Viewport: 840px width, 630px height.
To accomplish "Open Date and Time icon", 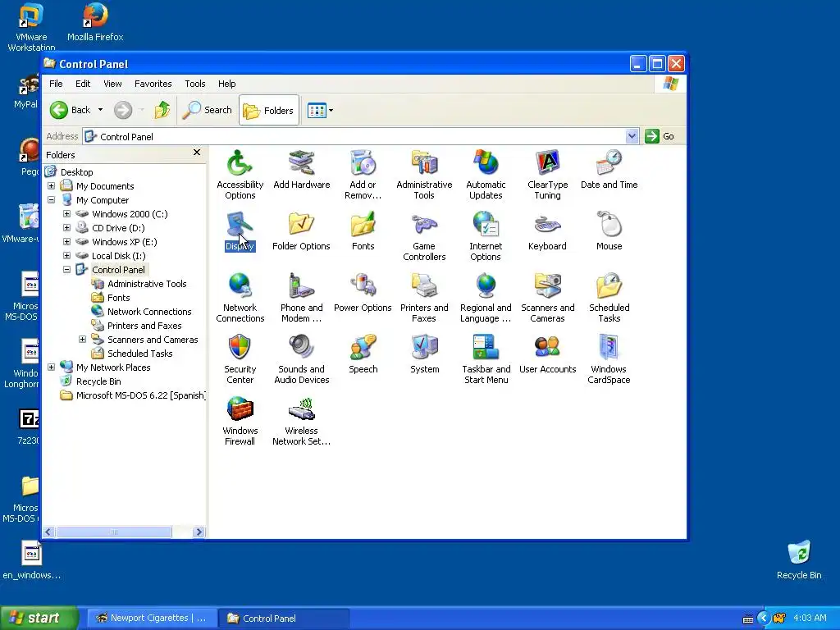I will pyautogui.click(x=609, y=169).
